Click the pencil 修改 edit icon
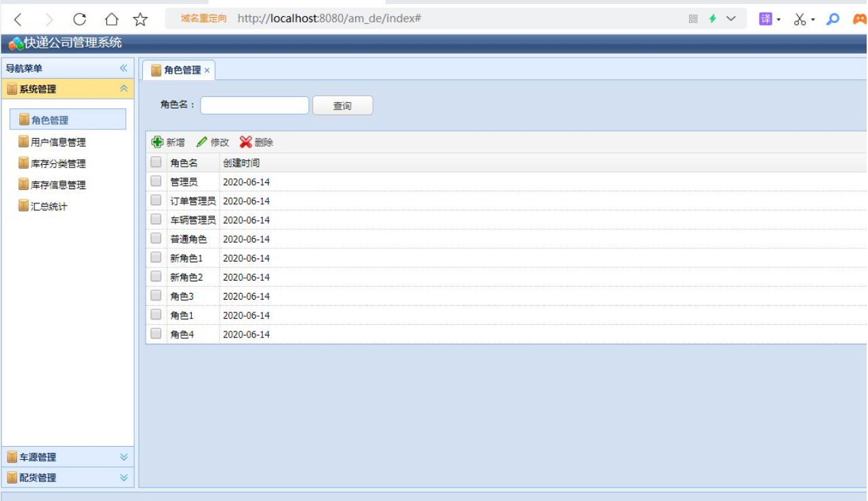 point(201,142)
